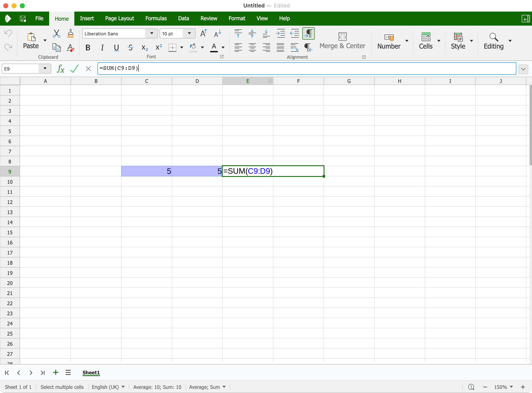
Task: Click the Strikethrough icon
Action: tap(130, 48)
